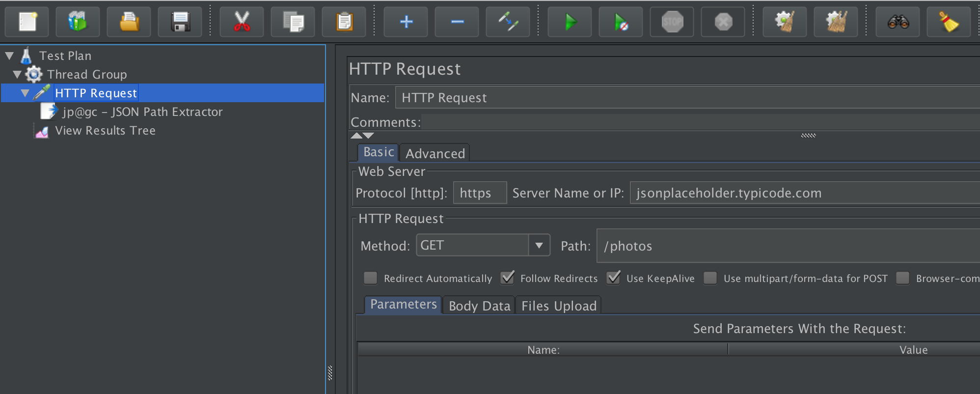This screenshot has height=394, width=980.
Task: Open the Method GET dropdown
Action: tap(539, 245)
